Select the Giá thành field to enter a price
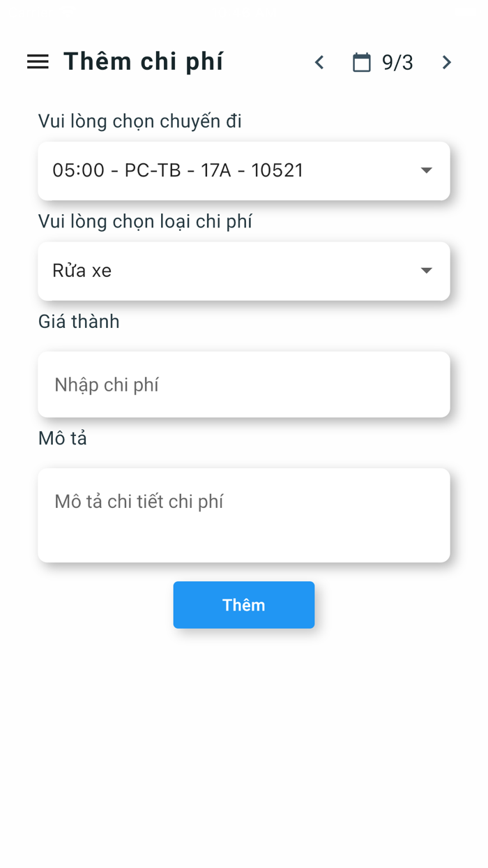488x868 pixels. point(244,384)
